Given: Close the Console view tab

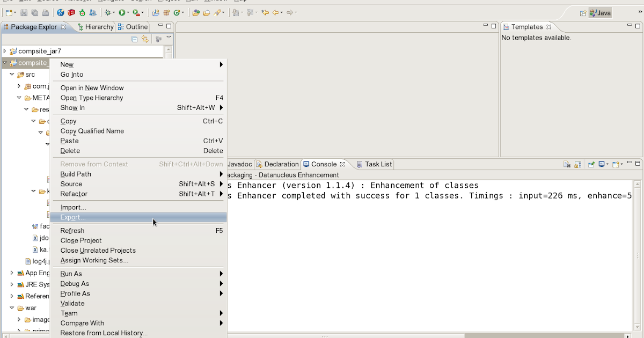Looking at the screenshot, I should pyautogui.click(x=342, y=164).
